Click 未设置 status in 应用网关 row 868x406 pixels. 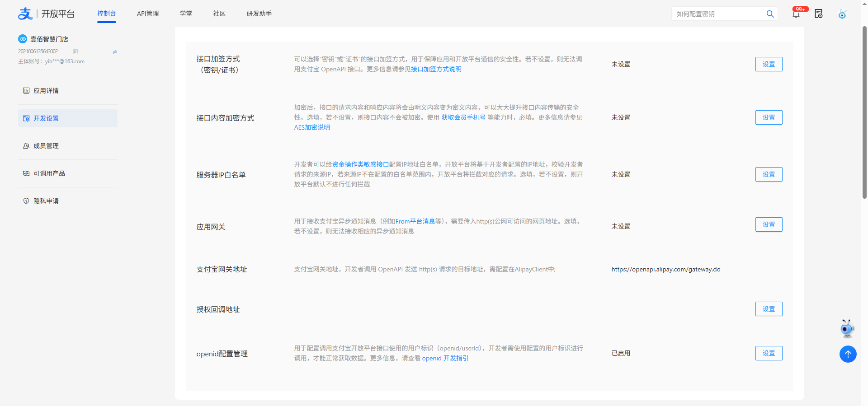[621, 226]
